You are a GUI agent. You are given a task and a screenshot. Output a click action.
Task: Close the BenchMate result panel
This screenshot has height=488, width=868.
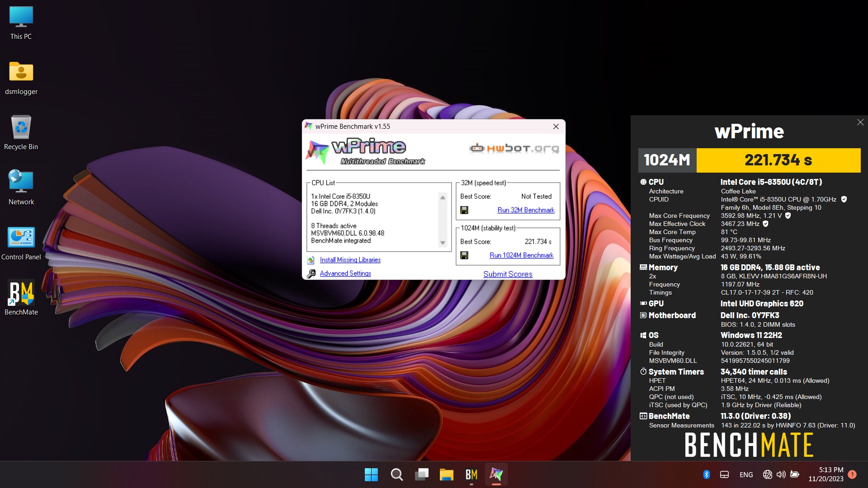point(860,122)
